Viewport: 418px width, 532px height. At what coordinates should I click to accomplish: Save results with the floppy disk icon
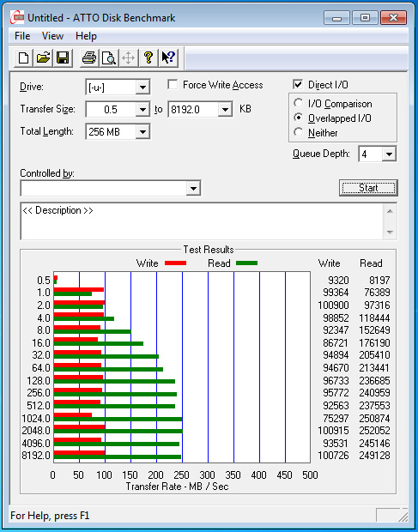click(x=63, y=57)
